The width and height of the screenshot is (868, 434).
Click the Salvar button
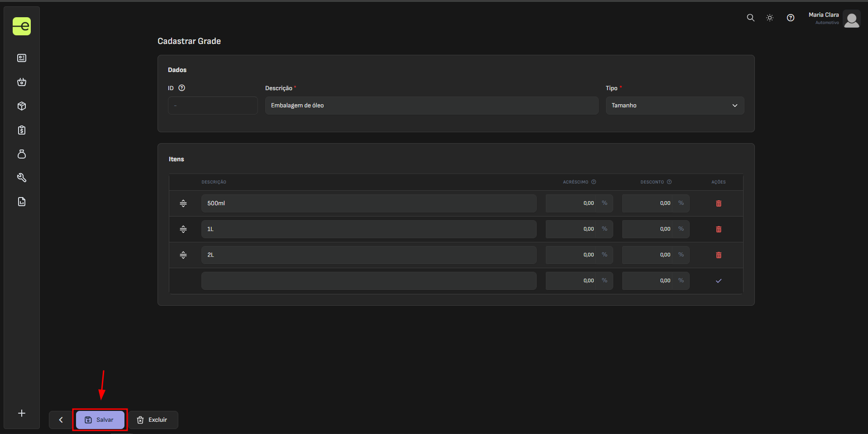100,420
